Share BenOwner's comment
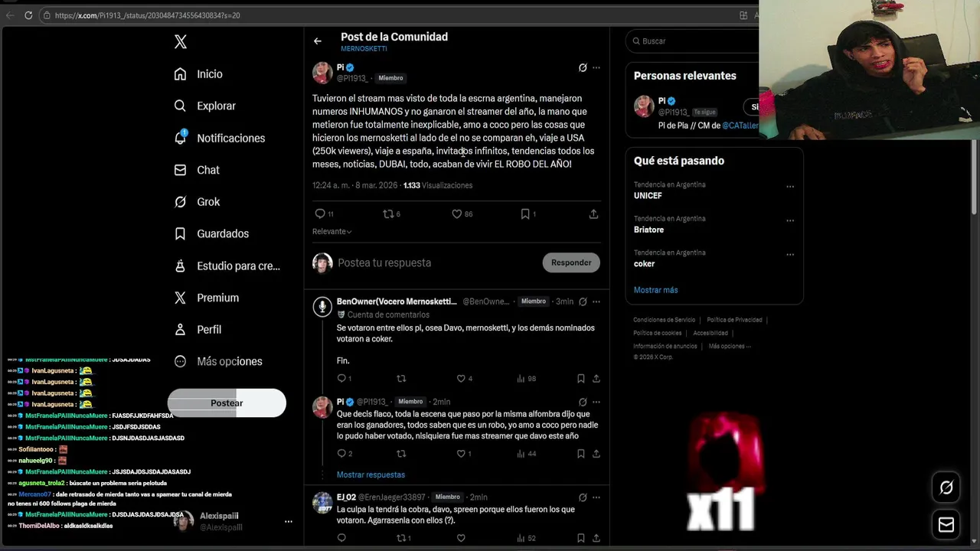 (596, 379)
